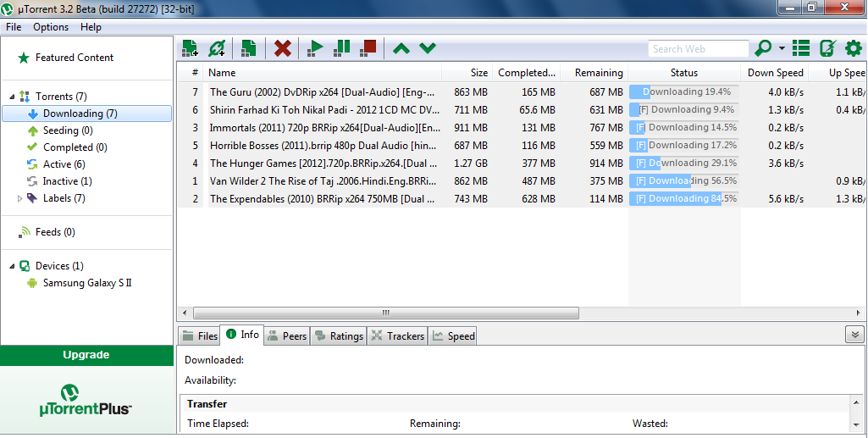Sort by the # column header

point(190,73)
